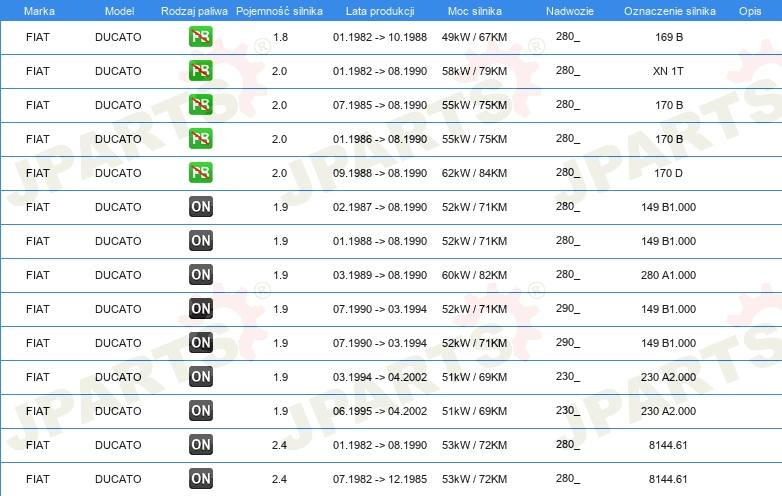Select the date range 01.1986 -> 08.1990
The image size is (782, 496).
coord(380,139)
